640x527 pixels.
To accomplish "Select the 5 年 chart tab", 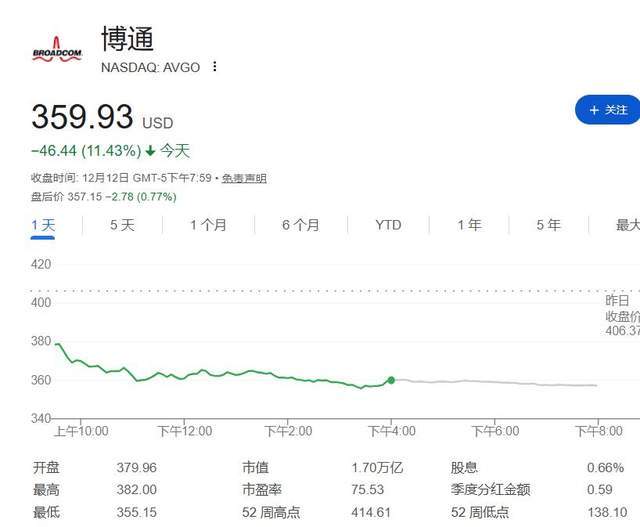I will tap(548, 225).
